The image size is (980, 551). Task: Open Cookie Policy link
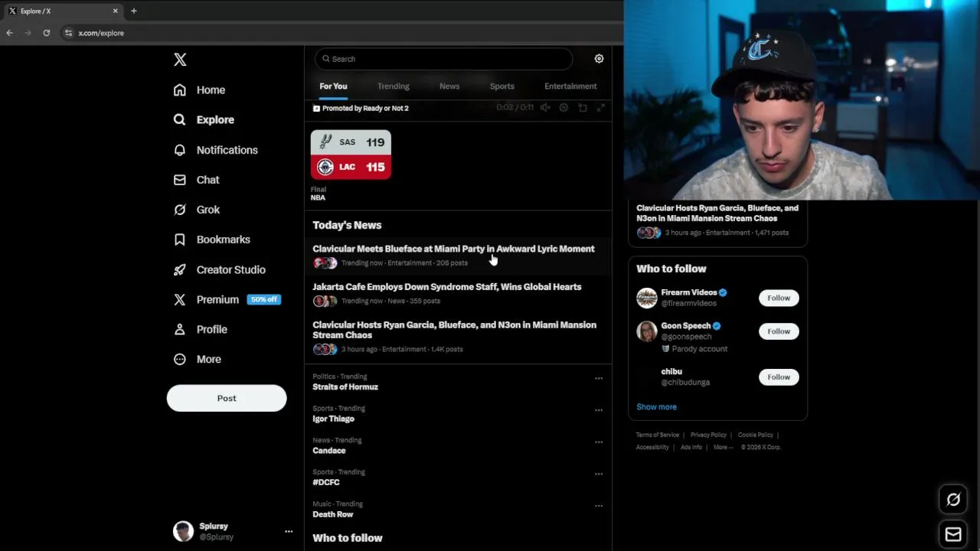756,435
